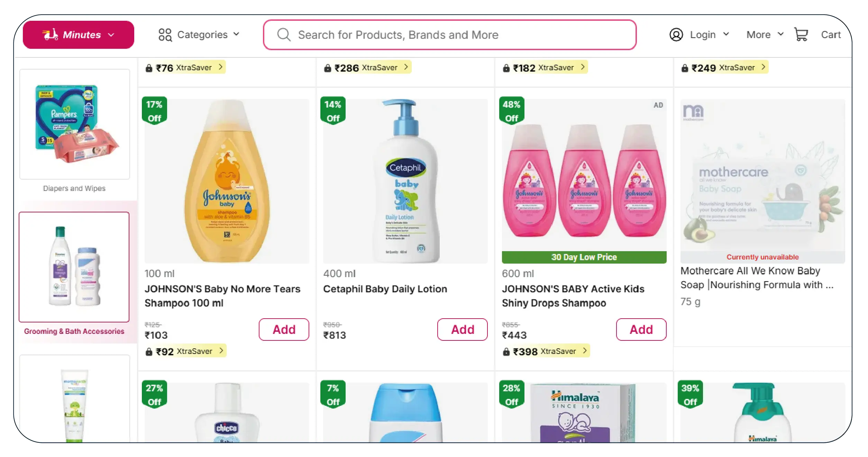Viewport: 868px width, 457px height.
Task: Open the Login dropdown arrow
Action: point(726,34)
